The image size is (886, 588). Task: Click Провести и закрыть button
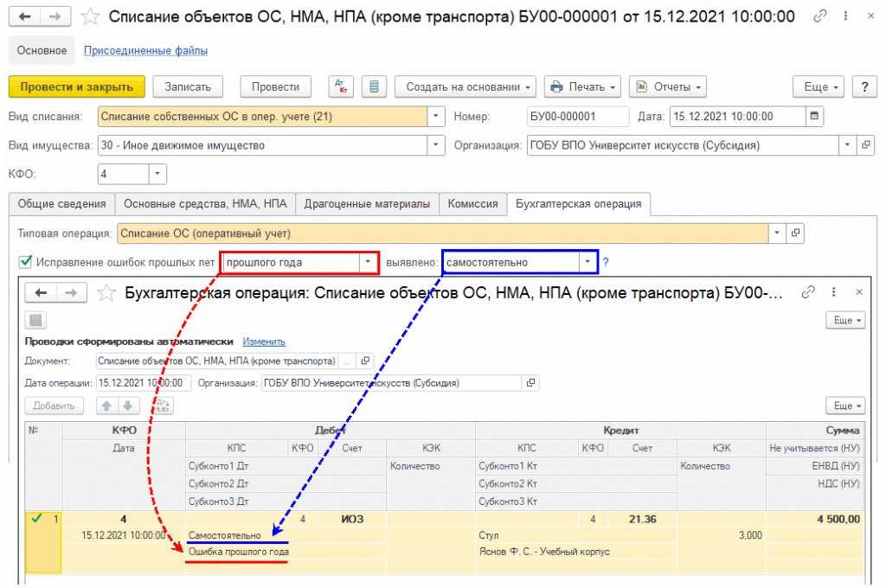click(x=77, y=87)
